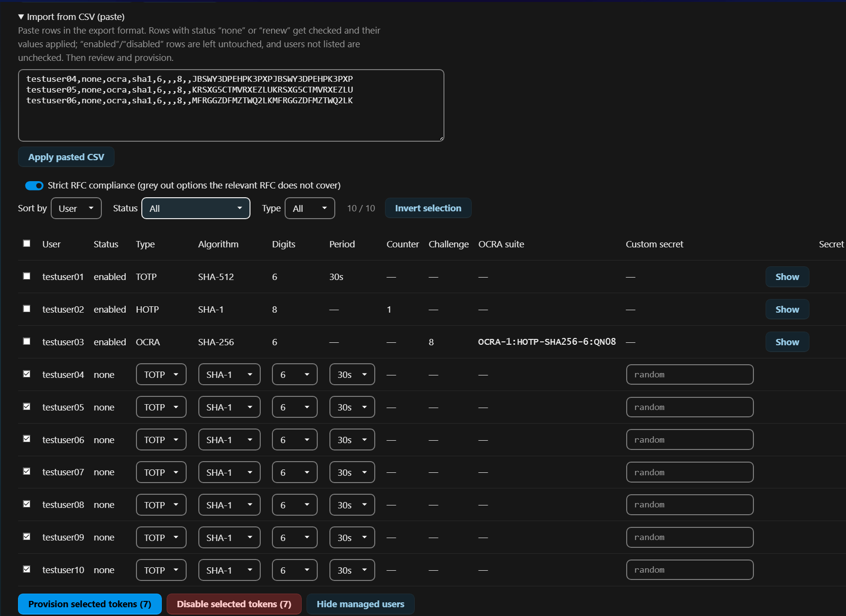This screenshot has height=616, width=846.
Task: Click inside the pasted CSV textarea
Action: pos(231,105)
